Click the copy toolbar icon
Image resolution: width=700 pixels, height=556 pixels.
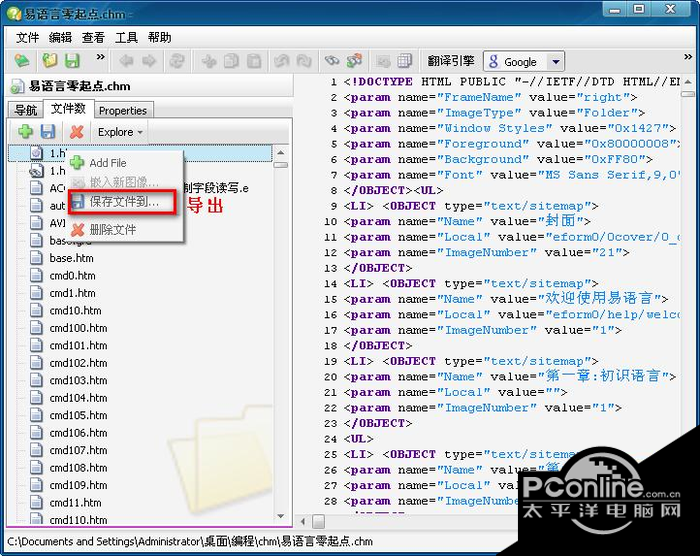pos(231,61)
